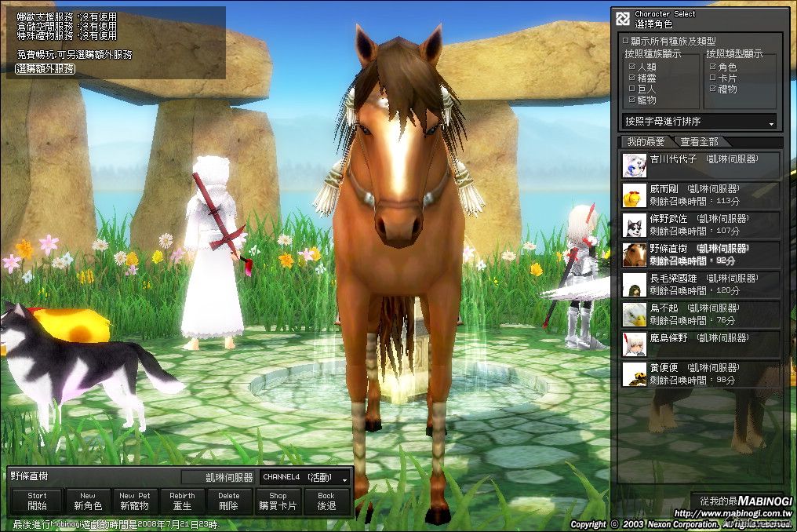Image resolution: width=797 pixels, height=532 pixels.
Task: Click the 鹿島傑野 name text
Action: [x=668, y=338]
